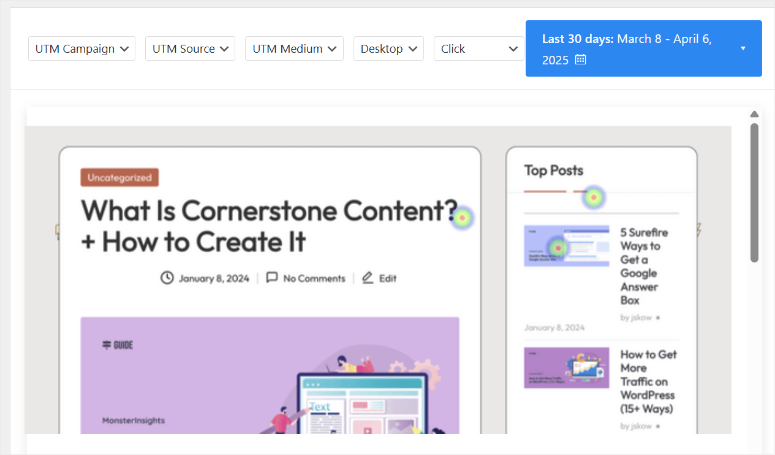Viewport: 775px width, 455px height.
Task: Click the purple GUIDE featured image
Action: (x=270, y=375)
